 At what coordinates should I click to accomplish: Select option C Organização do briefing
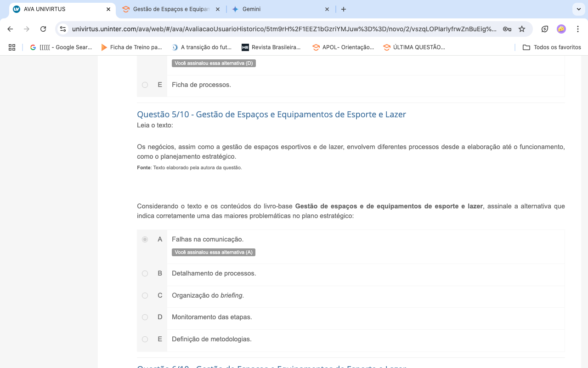coord(145,295)
